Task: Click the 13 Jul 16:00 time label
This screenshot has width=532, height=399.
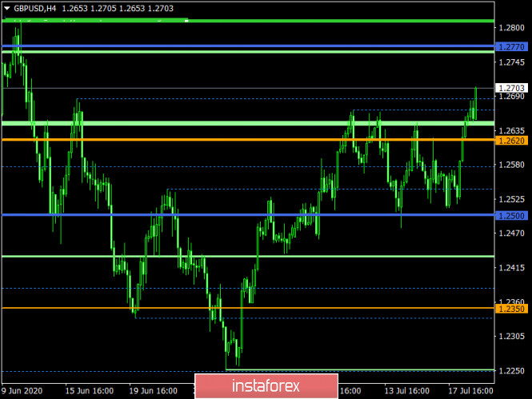Action: [408, 392]
